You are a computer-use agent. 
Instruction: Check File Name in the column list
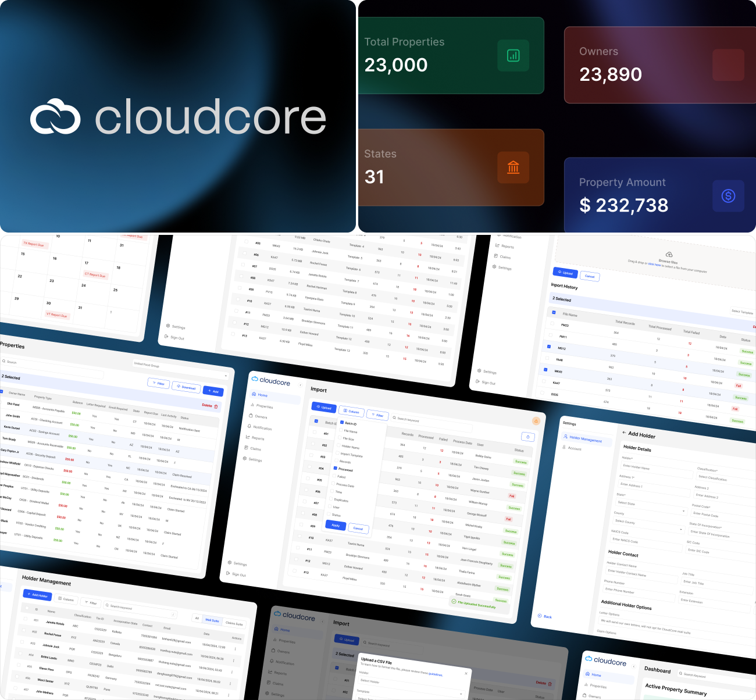341,430
